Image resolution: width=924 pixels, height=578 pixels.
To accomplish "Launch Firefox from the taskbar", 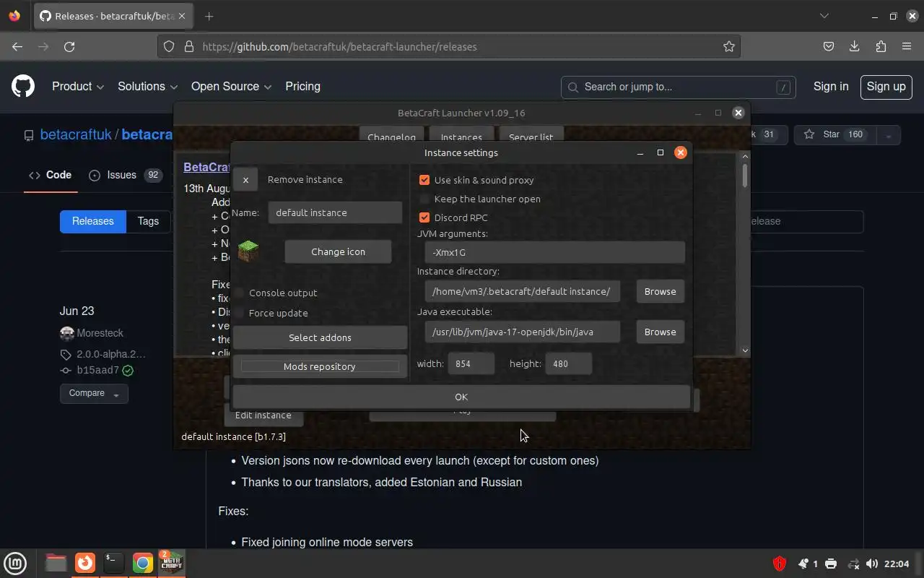I will click(x=85, y=563).
